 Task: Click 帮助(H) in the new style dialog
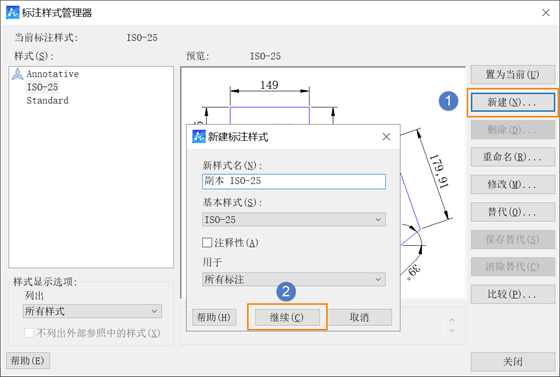click(x=214, y=317)
